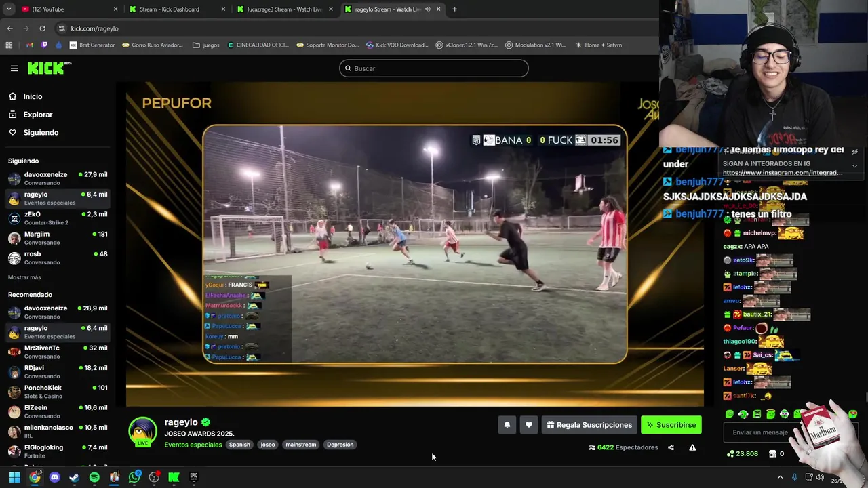Open rrosb channel in sidebar
868x488 pixels.
point(58,258)
